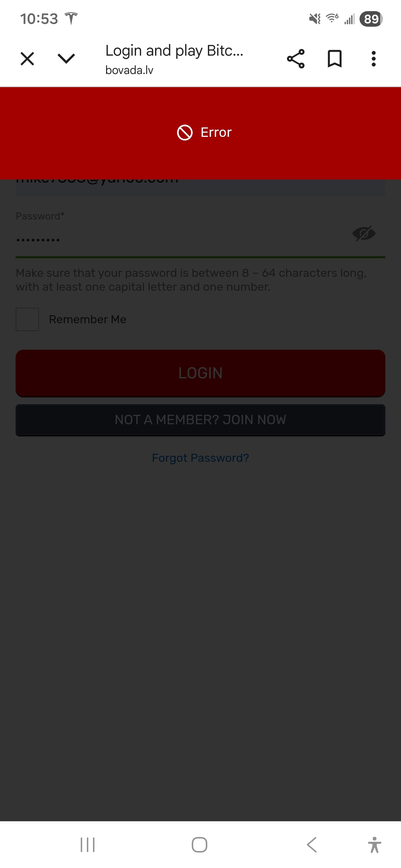Tap the Android home button
401x868 pixels.
(199, 844)
